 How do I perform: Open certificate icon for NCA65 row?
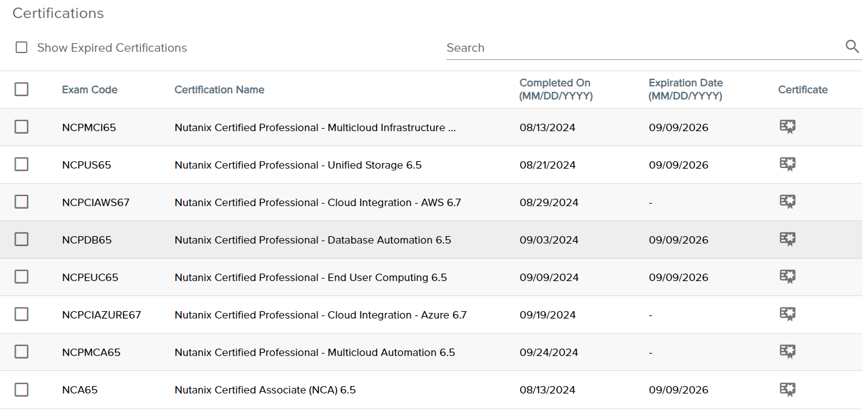[x=787, y=389]
